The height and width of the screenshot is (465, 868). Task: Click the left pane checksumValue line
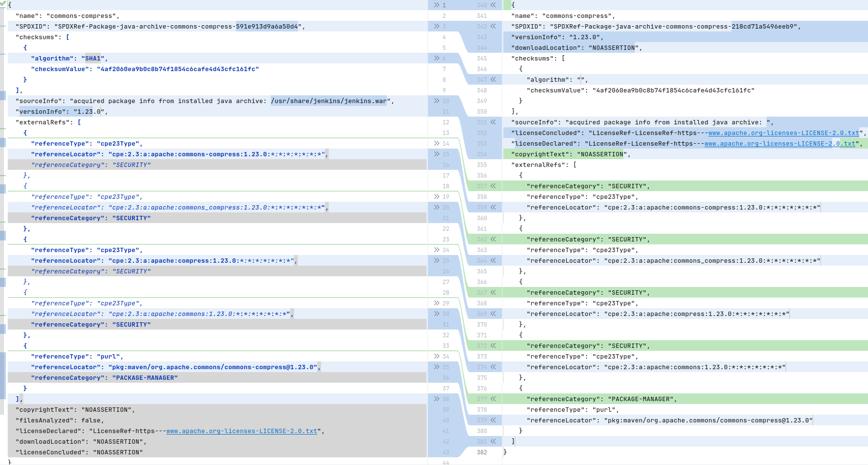click(x=145, y=69)
